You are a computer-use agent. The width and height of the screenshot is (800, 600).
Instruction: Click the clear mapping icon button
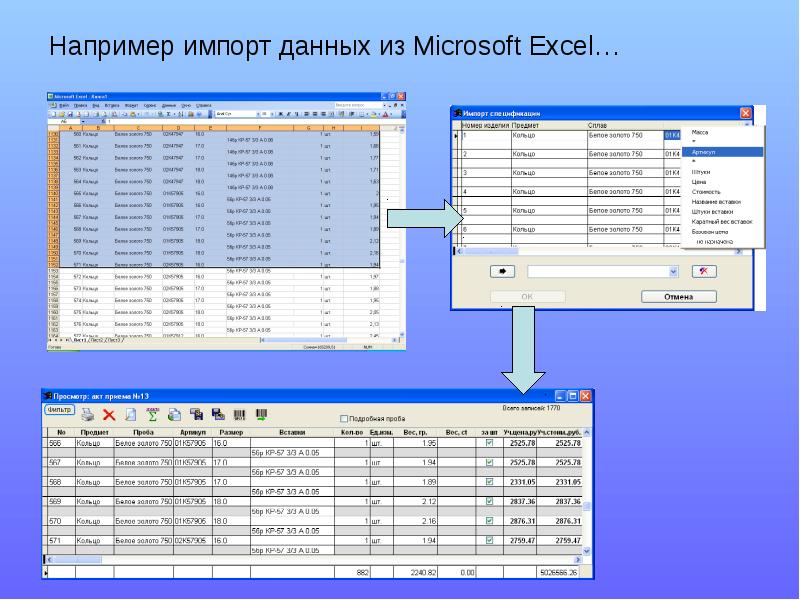tap(706, 271)
